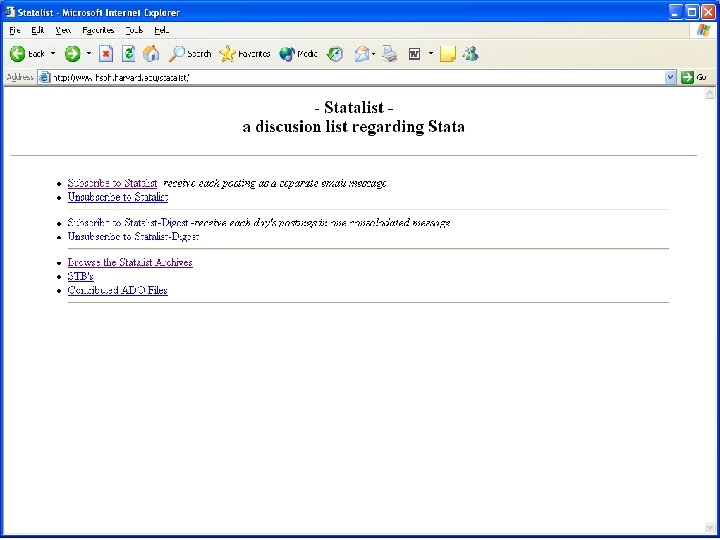Click the page icon in Address bar
Screen dimensions: 720x540
pyautogui.click(x=45, y=78)
